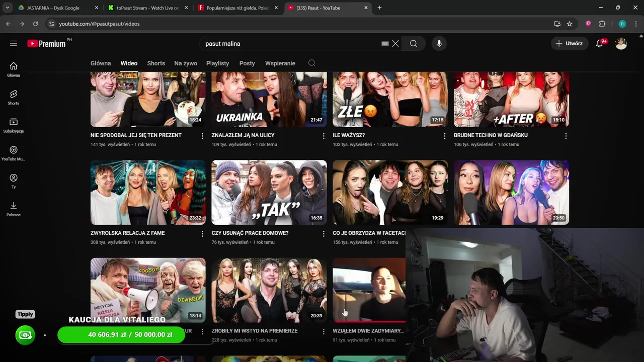Open Pobrane downloads in the sidebar
Image resolution: width=644 pixels, height=362 pixels.
click(x=14, y=209)
